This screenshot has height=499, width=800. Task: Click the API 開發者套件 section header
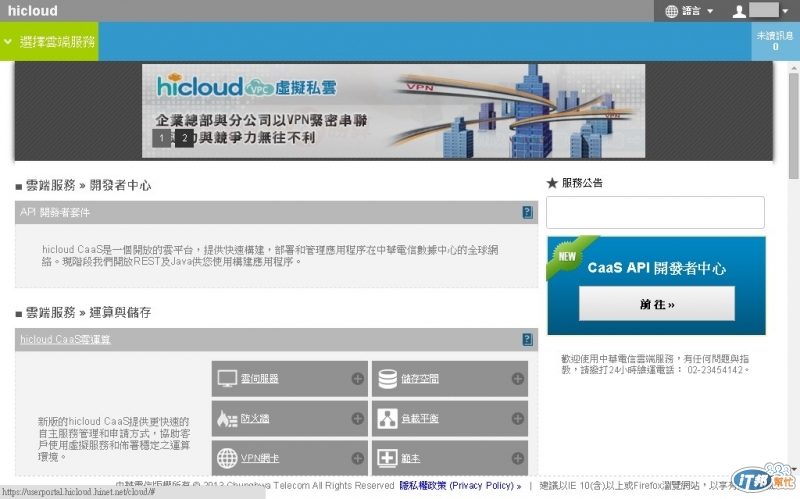point(276,212)
